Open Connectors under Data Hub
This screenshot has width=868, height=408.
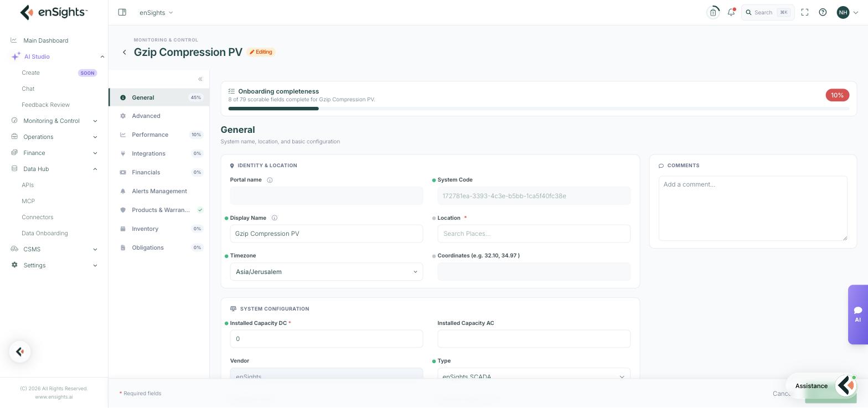click(38, 217)
